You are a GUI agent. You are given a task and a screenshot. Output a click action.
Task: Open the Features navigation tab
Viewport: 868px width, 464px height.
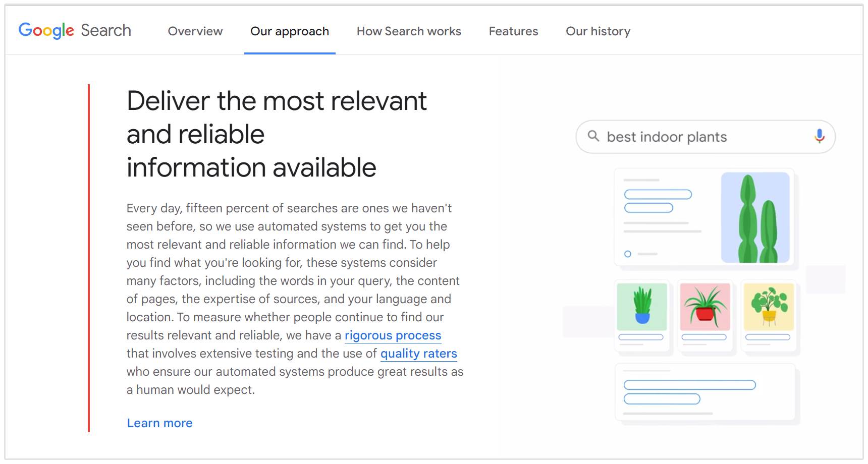(x=513, y=31)
